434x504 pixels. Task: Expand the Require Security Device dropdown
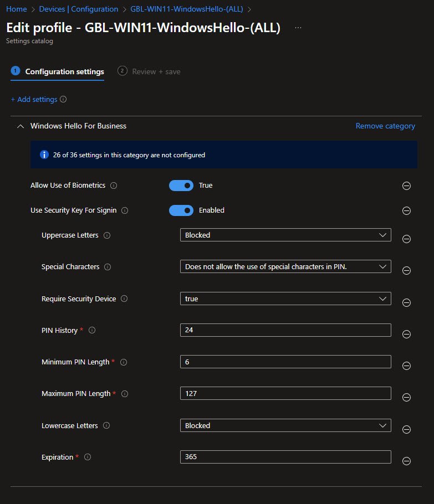(285, 299)
